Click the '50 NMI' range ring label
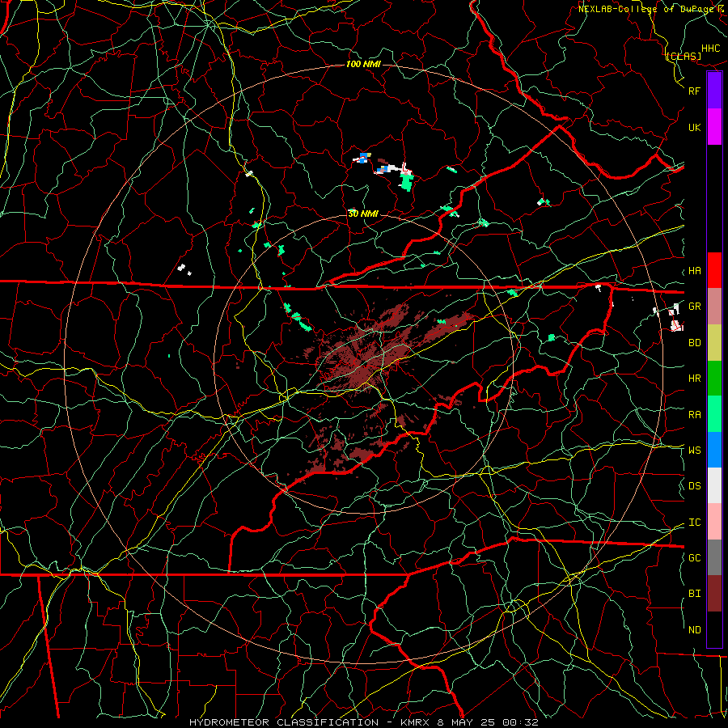Screen dimensions: 728x728 click(363, 214)
